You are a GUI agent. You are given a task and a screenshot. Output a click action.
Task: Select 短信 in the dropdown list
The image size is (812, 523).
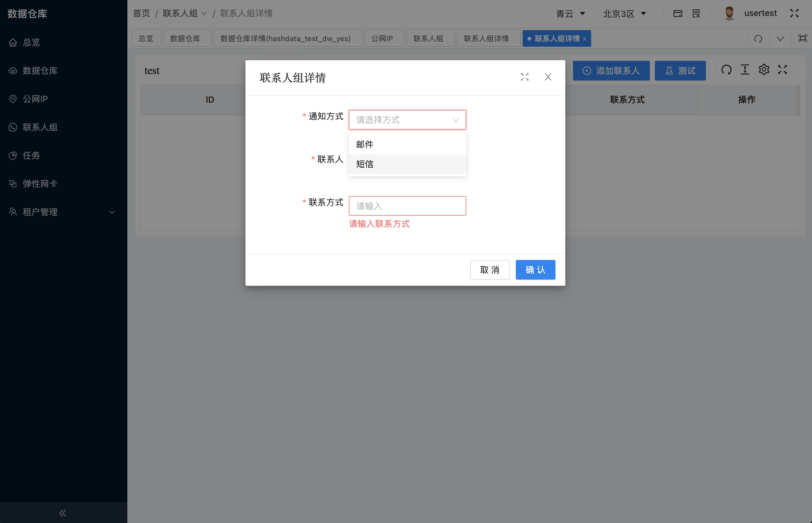click(364, 164)
